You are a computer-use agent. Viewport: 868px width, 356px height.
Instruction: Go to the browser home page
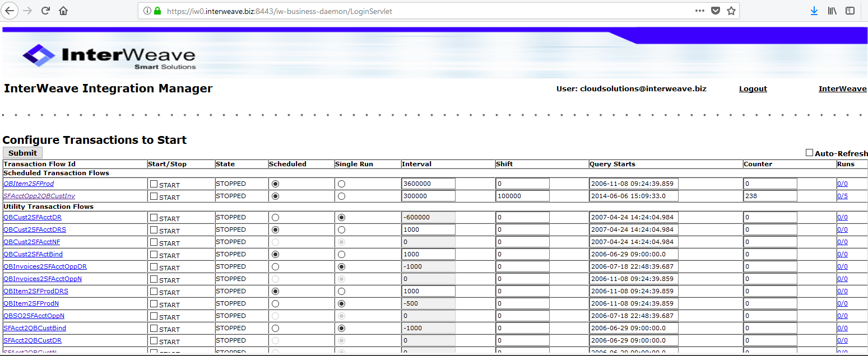63,11
